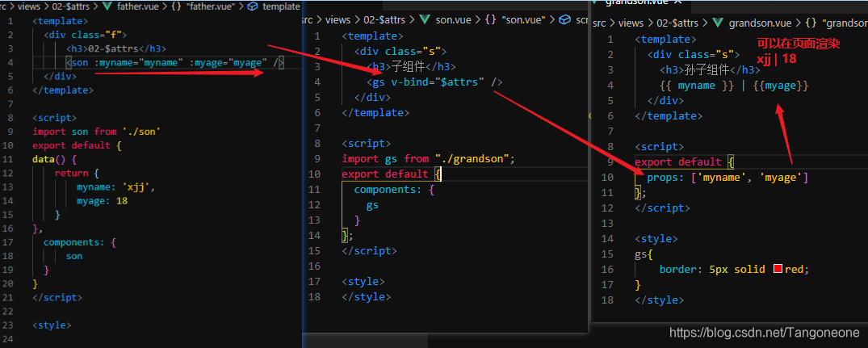Click the '{{ myname }} | {{myage}}' line
The height and width of the screenshot is (348, 868).
tap(735, 86)
